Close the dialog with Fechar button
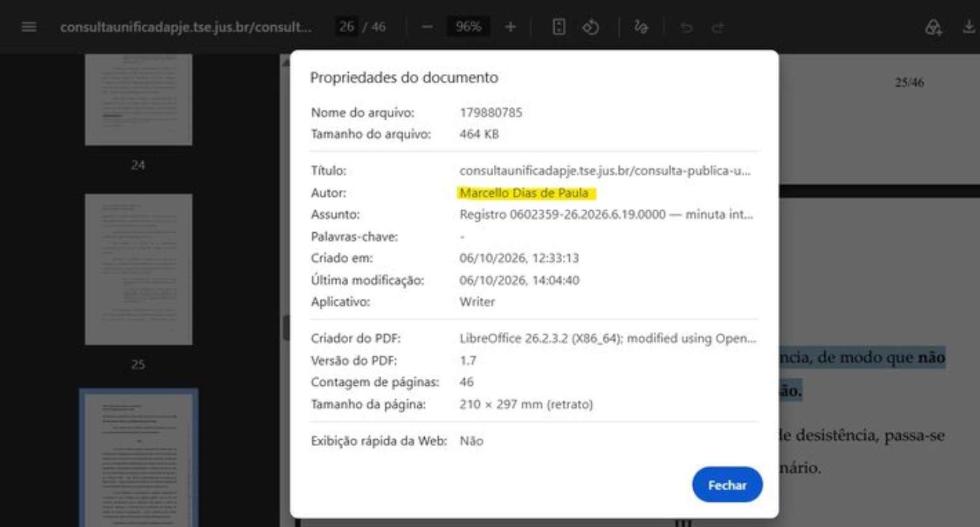This screenshot has height=527, width=980. 727,485
